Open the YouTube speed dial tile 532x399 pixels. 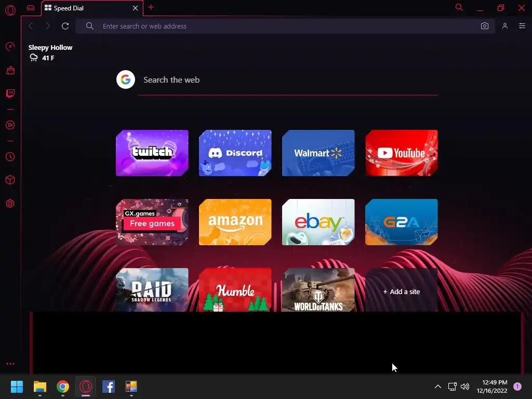(402, 153)
